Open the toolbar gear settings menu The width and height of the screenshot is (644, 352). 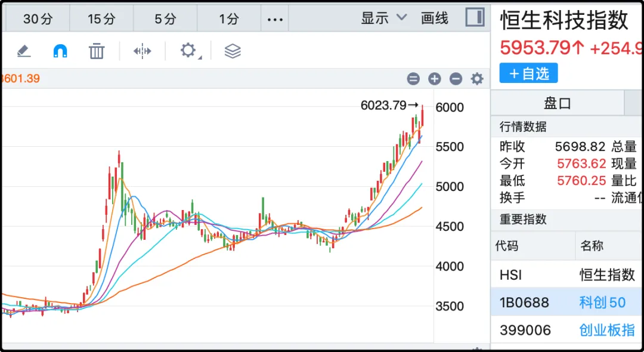pos(188,51)
